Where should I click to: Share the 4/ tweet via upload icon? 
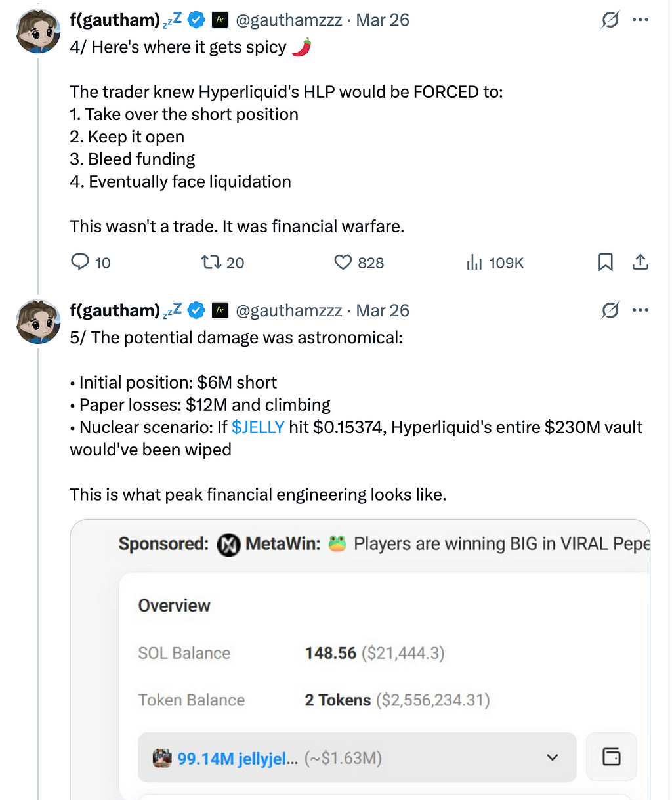pos(640,263)
